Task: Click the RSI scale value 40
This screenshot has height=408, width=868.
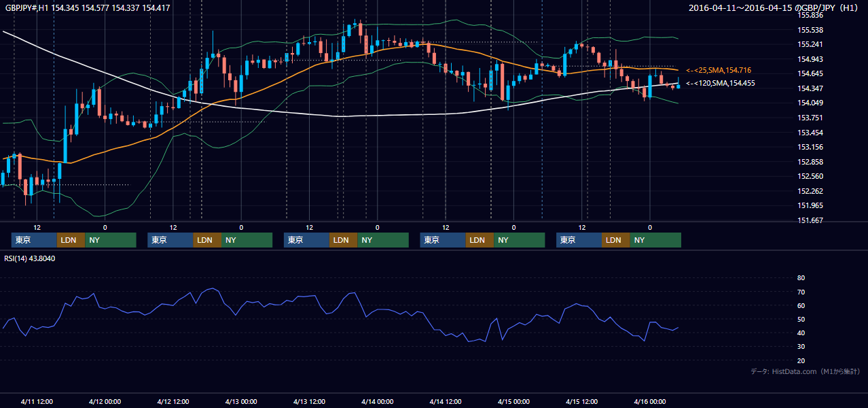Action: pos(801,333)
